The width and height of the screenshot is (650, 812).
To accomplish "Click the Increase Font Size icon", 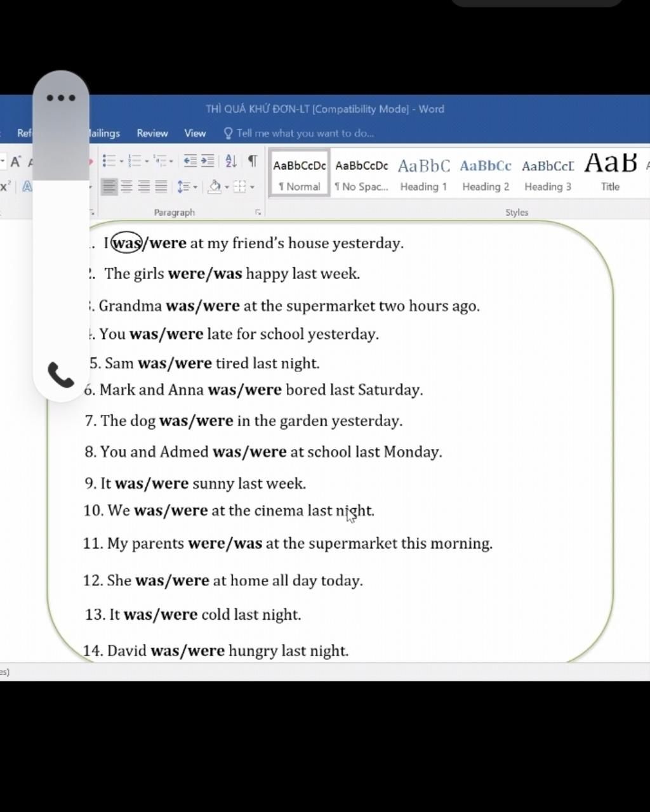I will point(15,161).
